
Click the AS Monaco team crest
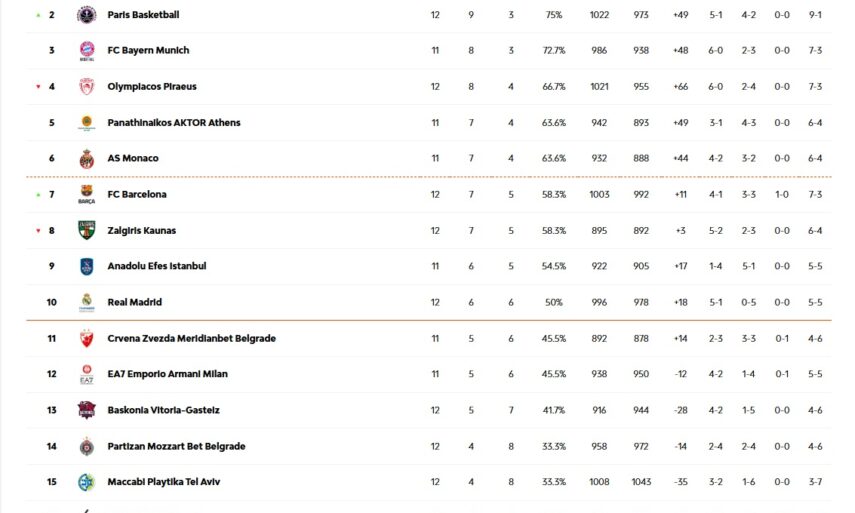pyautogui.click(x=86, y=159)
